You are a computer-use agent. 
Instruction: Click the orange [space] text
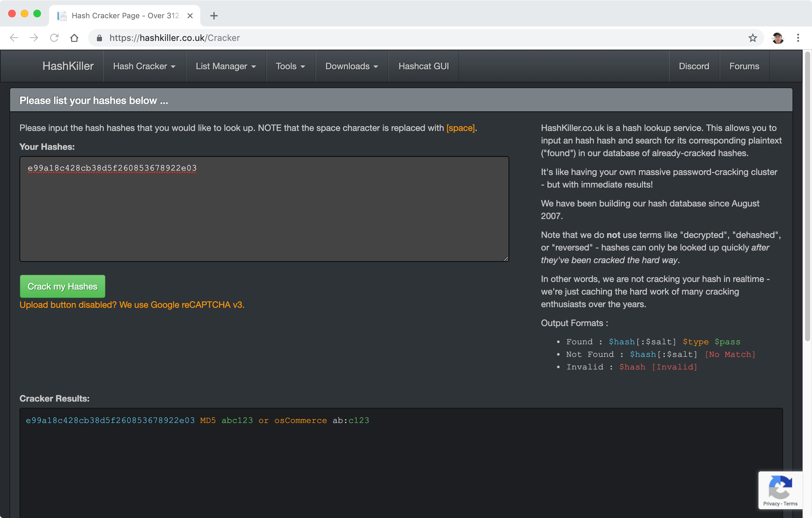tap(461, 128)
